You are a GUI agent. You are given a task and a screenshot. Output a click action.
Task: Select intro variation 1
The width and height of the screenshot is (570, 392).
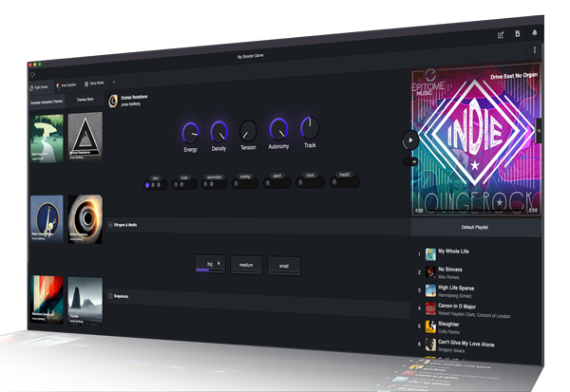tap(147, 185)
